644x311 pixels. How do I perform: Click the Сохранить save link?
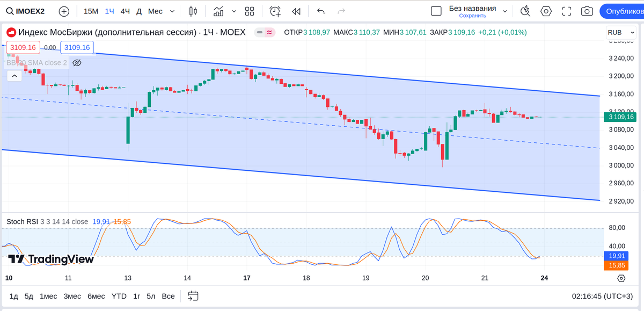click(472, 16)
